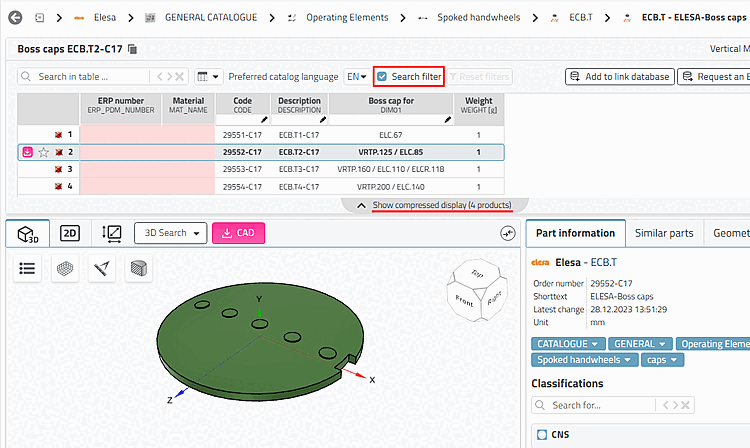
Task: Open the Similar parts tab
Action: pyautogui.click(x=664, y=233)
